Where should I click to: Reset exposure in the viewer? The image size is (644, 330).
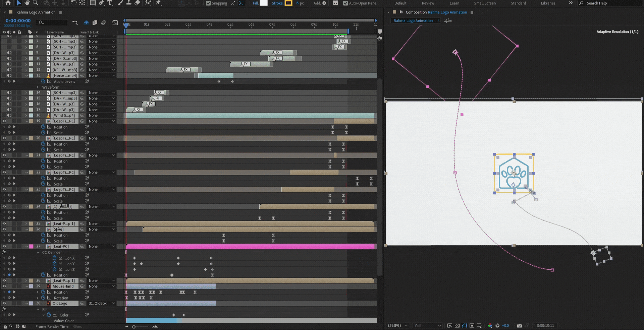click(x=497, y=325)
